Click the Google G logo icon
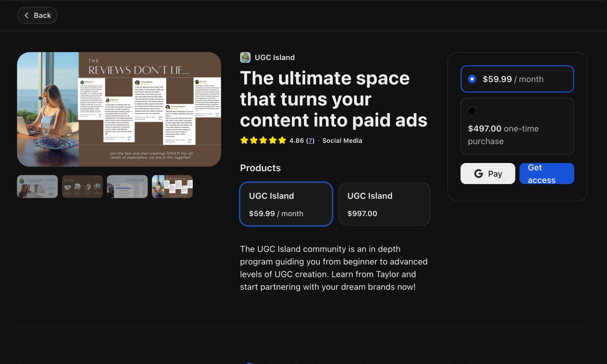This screenshot has width=607, height=364. click(x=478, y=174)
